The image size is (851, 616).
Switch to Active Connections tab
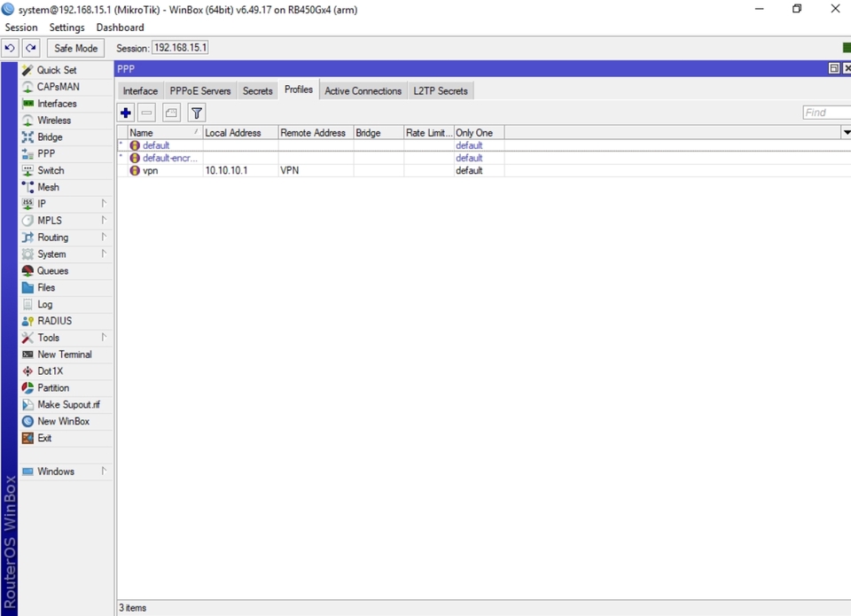click(x=363, y=91)
